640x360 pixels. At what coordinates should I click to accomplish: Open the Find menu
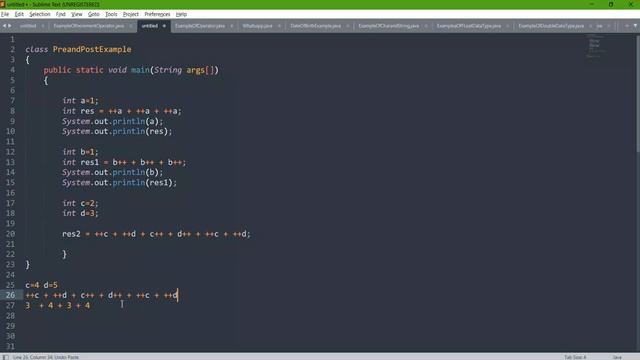60,14
